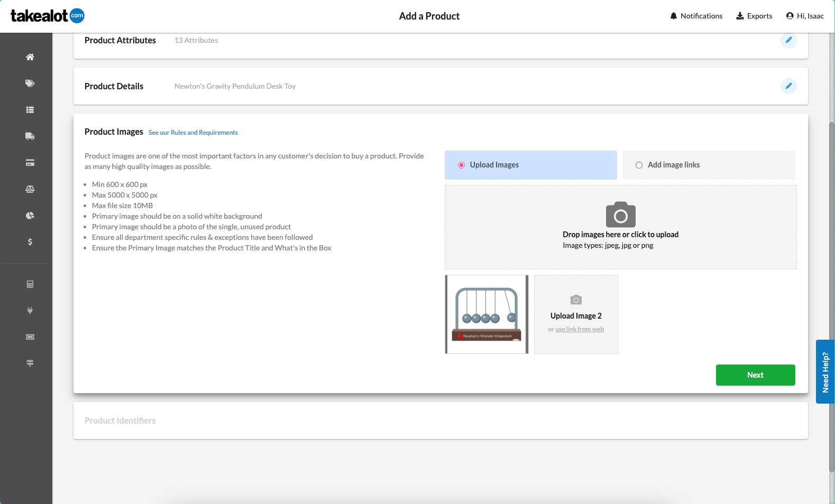Open Exports in the top bar
This screenshot has width=835, height=504.
click(754, 16)
